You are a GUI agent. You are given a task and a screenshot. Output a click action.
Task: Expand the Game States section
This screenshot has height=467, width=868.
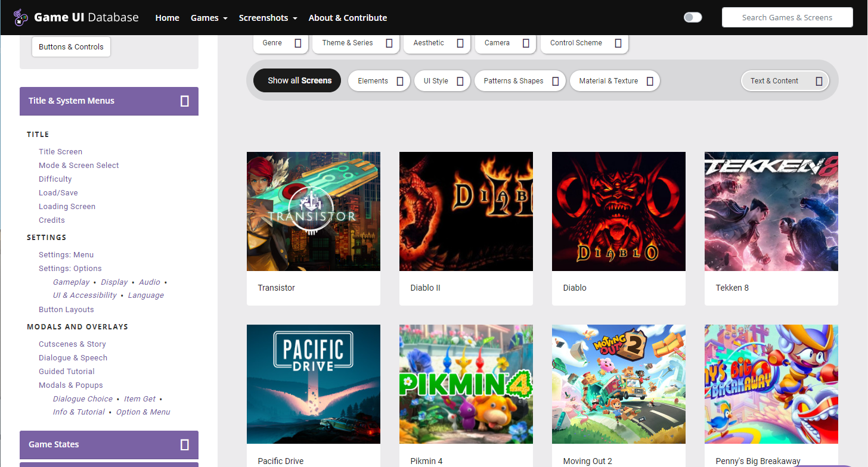pyautogui.click(x=109, y=444)
